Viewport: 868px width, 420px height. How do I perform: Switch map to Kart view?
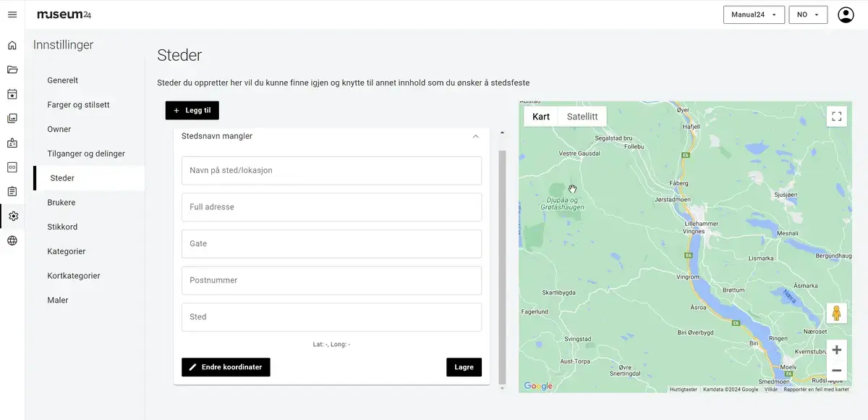(541, 117)
